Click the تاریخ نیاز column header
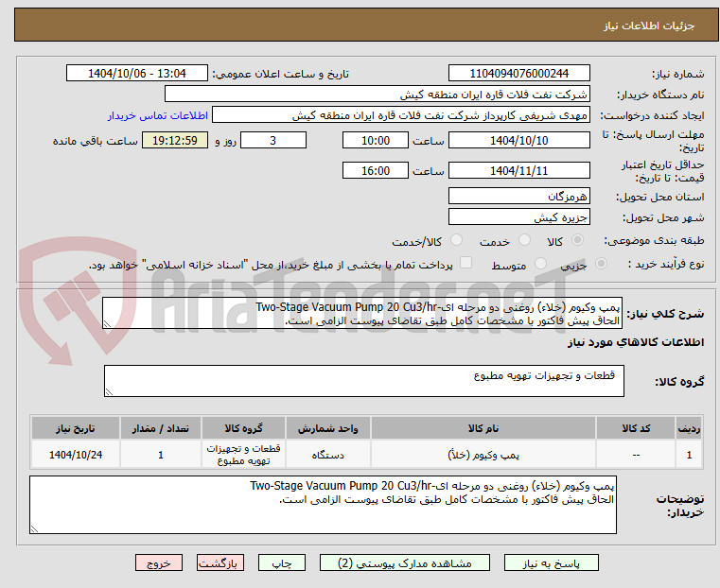The height and width of the screenshot is (588, 720). 76,428
